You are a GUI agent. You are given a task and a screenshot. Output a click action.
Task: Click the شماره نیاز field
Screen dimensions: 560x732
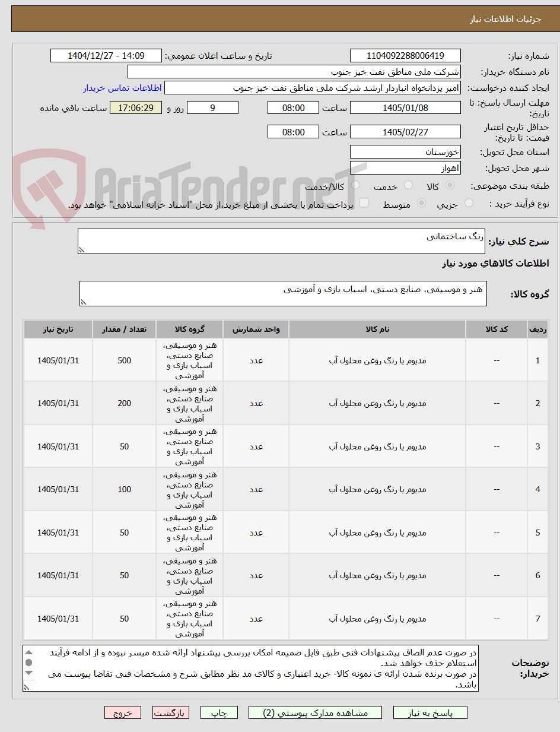(x=405, y=56)
